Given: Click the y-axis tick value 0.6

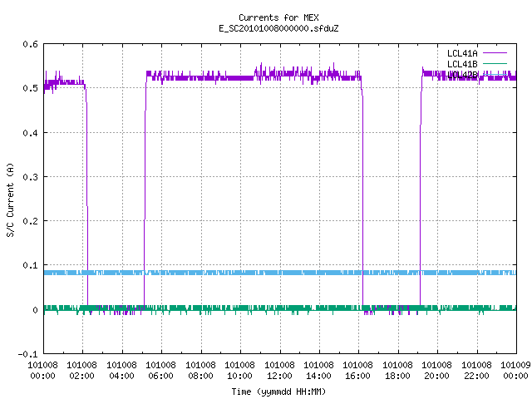Looking at the screenshot, I should 30,44.
